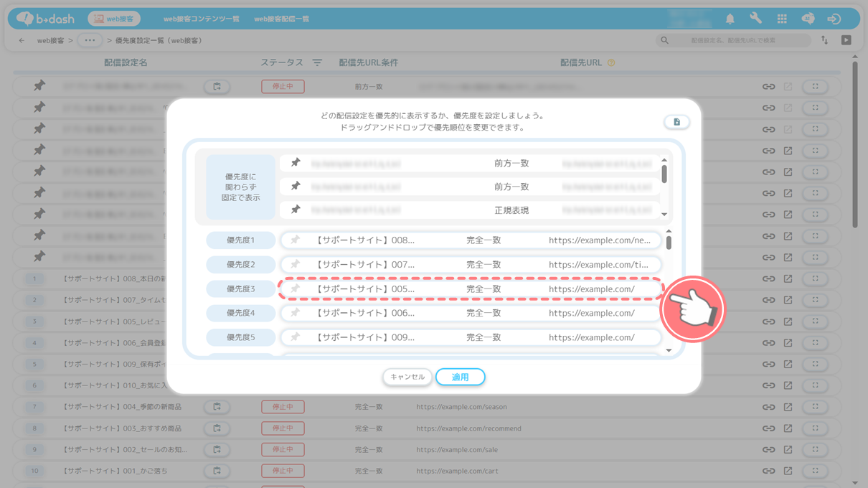Toggle the pin on the 優先度3 row 005
This screenshot has height=488, width=868.
pyautogui.click(x=295, y=289)
